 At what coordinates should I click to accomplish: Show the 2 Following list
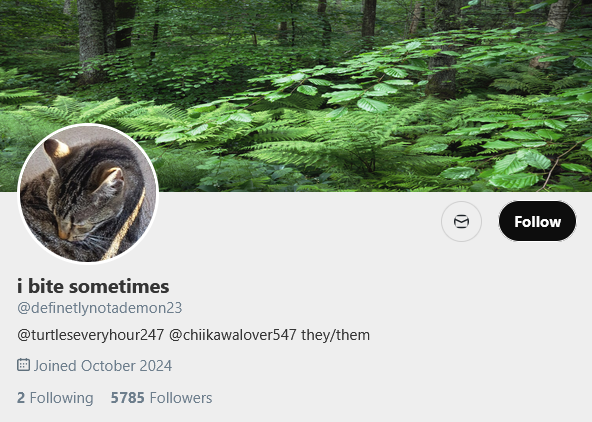55,398
